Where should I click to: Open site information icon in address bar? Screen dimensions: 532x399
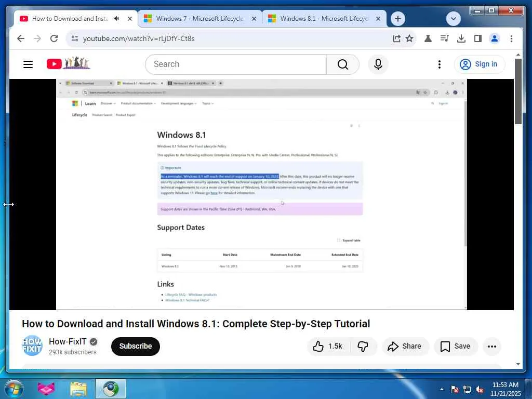[75, 38]
